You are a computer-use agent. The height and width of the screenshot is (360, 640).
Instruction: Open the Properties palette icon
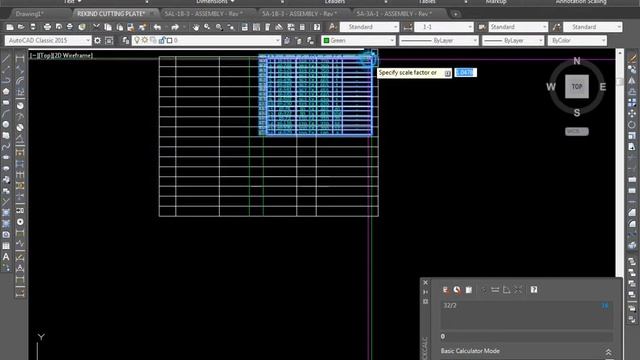coord(244,27)
